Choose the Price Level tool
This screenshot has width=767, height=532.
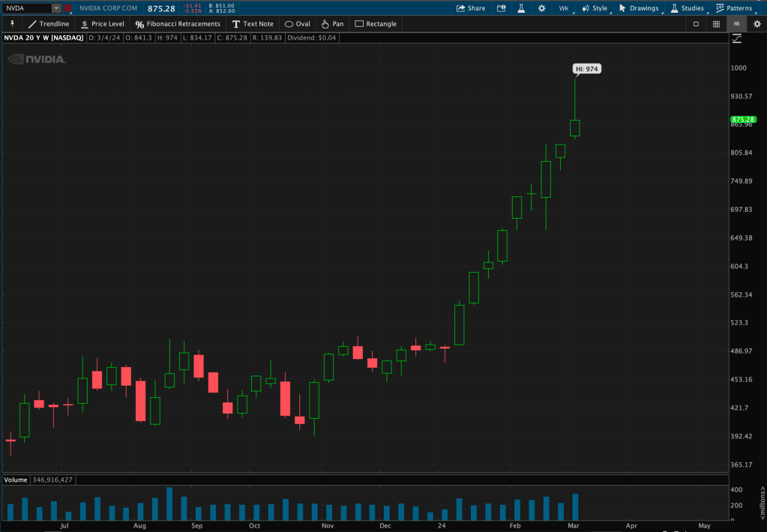pyautogui.click(x=102, y=24)
